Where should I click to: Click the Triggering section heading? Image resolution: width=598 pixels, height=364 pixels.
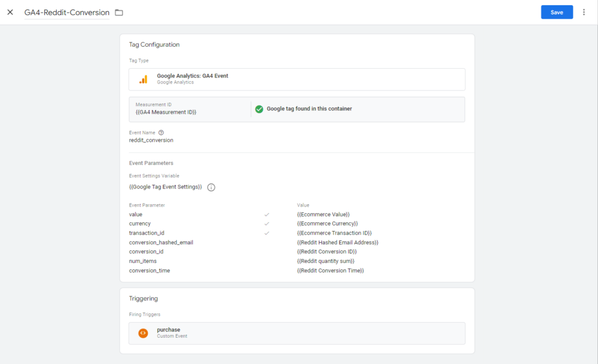point(144,299)
